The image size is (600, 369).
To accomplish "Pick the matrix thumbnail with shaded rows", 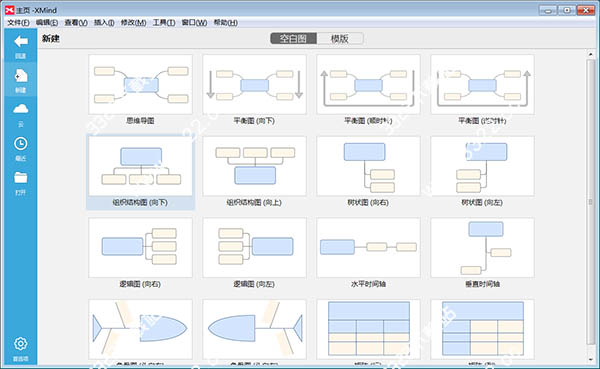I will coord(368,329).
